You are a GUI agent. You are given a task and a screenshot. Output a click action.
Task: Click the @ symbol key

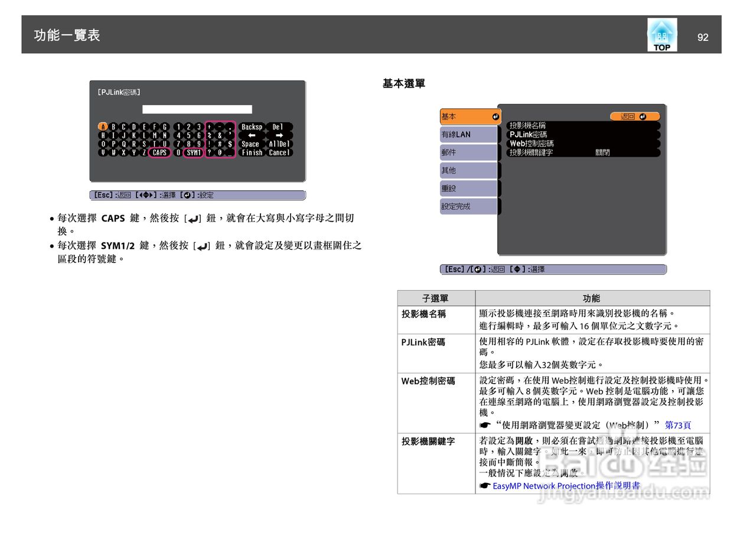219,153
